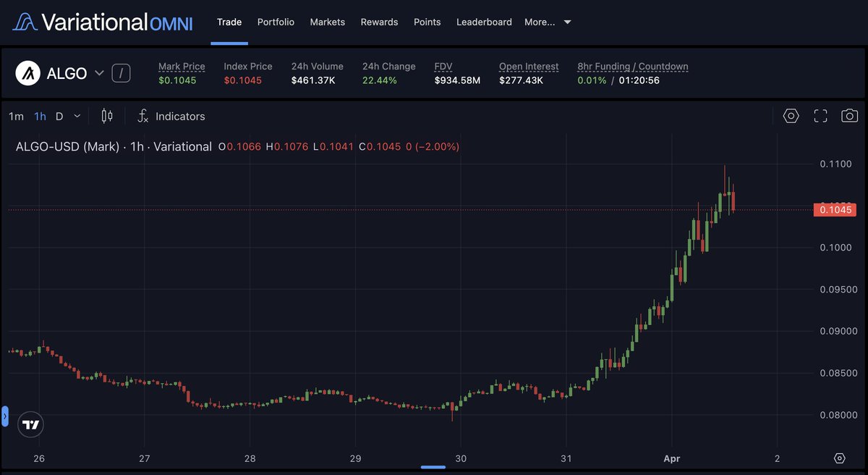
Task: Click the 24h Change label
Action: (389, 67)
